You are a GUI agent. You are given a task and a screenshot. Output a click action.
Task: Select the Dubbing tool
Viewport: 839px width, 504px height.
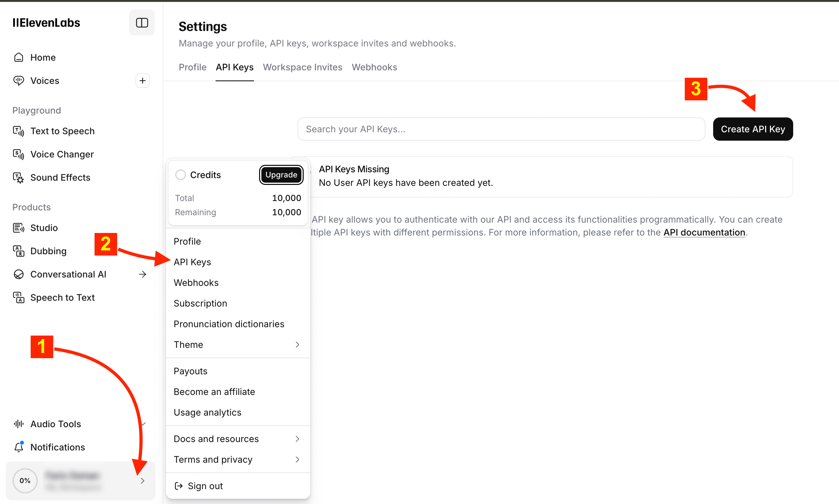(x=48, y=251)
